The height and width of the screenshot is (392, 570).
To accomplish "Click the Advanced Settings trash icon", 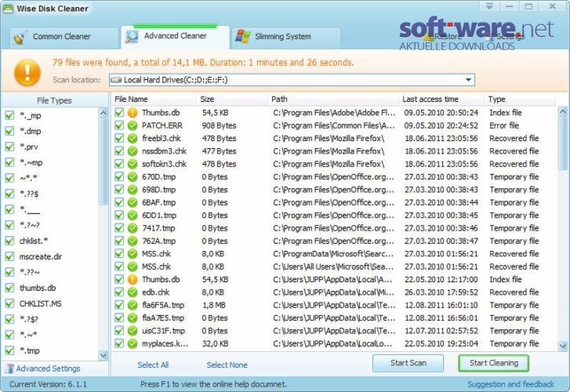I will (x=10, y=368).
